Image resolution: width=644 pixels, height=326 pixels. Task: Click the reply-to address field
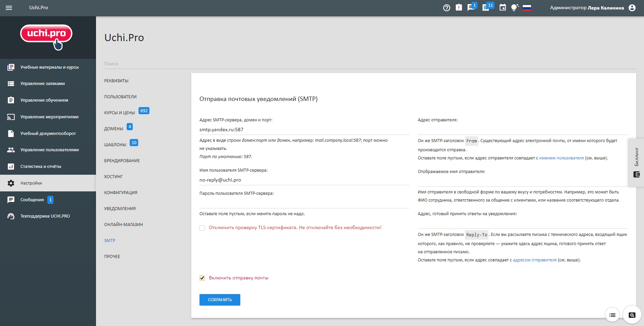(523, 223)
